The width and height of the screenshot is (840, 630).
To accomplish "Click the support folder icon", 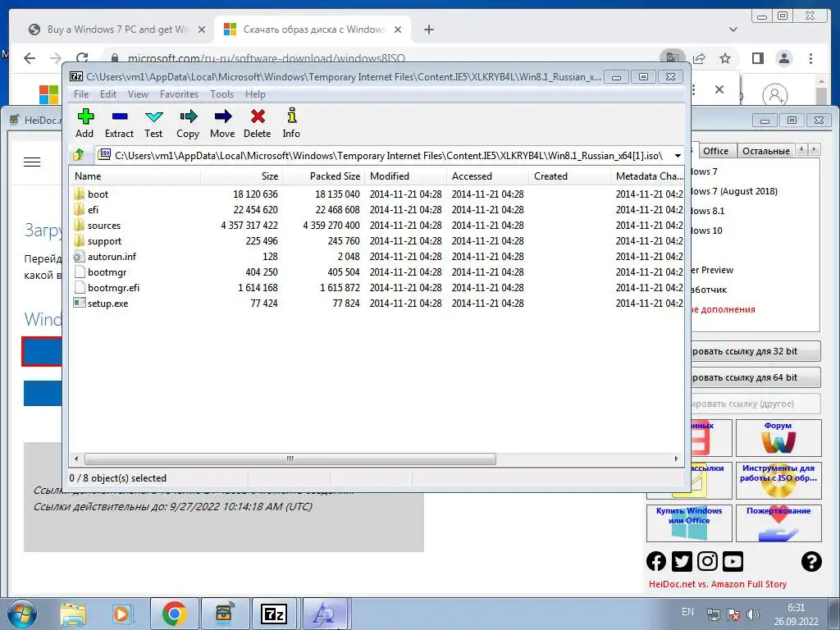I will click(80, 240).
